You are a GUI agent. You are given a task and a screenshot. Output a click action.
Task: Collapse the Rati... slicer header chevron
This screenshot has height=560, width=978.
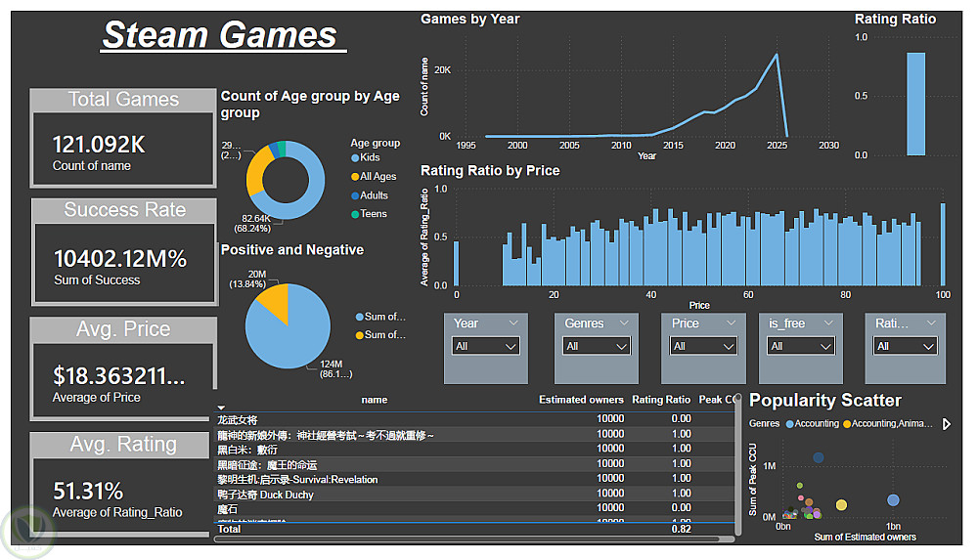(931, 323)
